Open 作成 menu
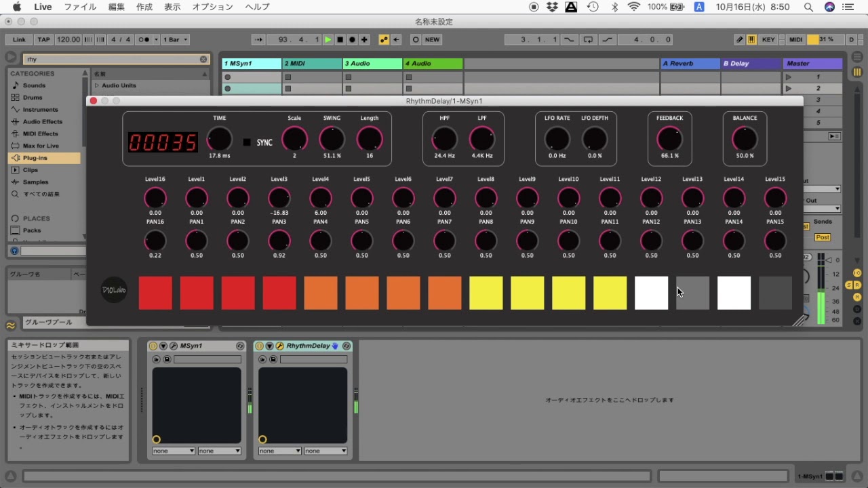The image size is (868, 488). point(144,7)
